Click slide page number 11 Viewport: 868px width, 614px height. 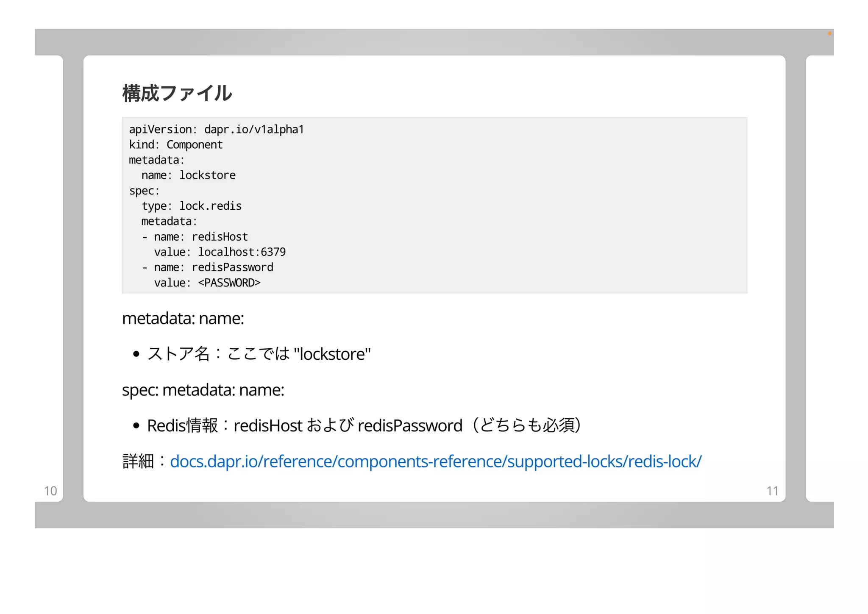(x=772, y=491)
